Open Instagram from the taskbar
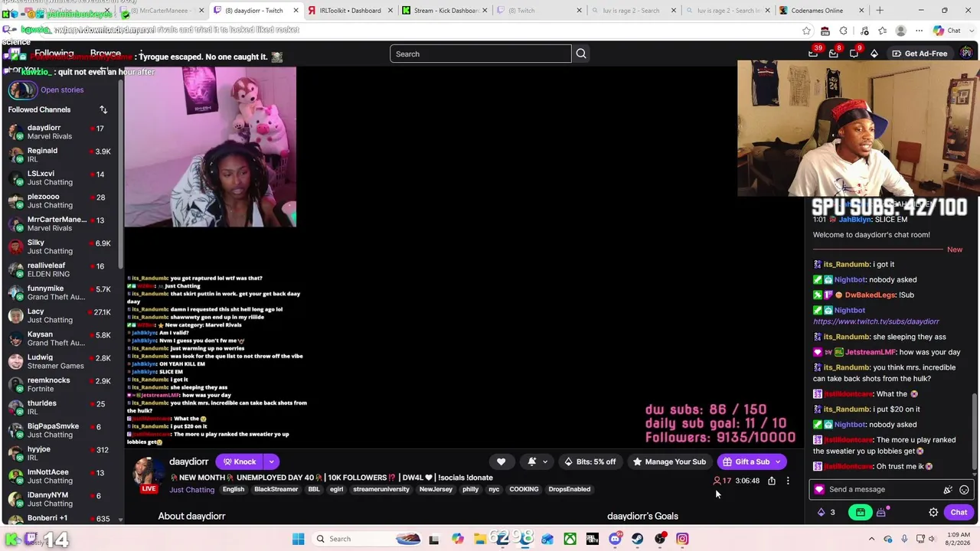The image size is (980, 551). 682,539
